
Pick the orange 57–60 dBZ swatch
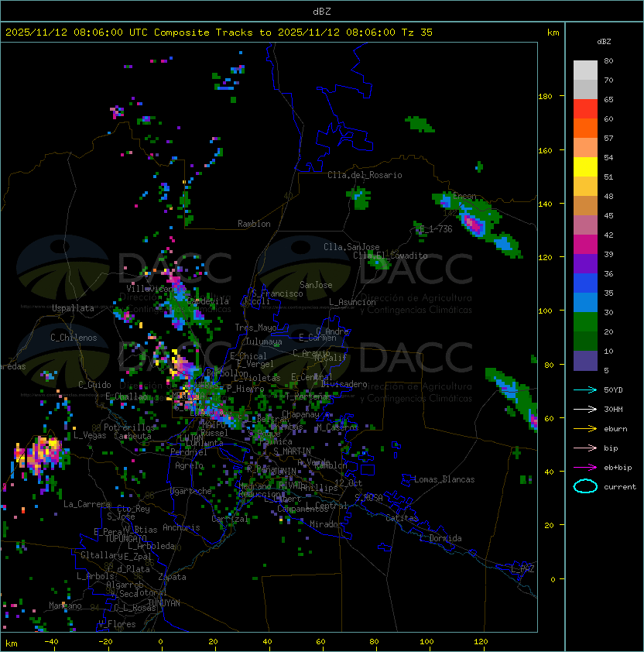tap(585, 128)
